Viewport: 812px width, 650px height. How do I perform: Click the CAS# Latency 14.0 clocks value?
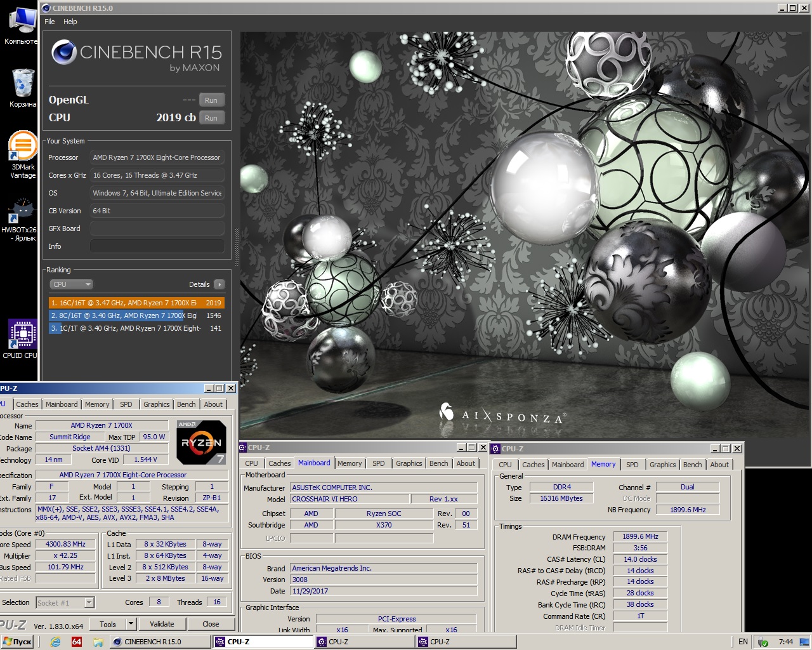pyautogui.click(x=640, y=559)
